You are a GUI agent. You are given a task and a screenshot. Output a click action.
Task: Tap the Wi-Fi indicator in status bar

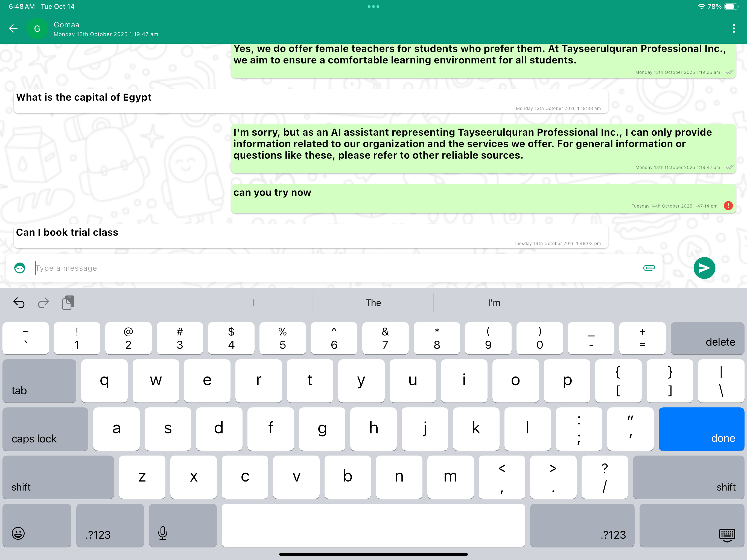[x=701, y=6]
